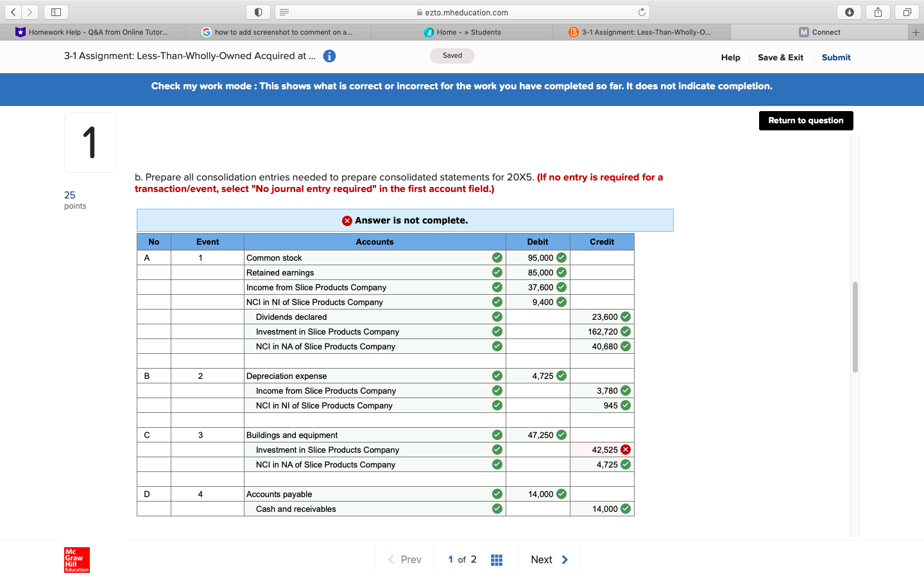
Task: Switch to Homework Help Q&A tab
Action: point(93,32)
